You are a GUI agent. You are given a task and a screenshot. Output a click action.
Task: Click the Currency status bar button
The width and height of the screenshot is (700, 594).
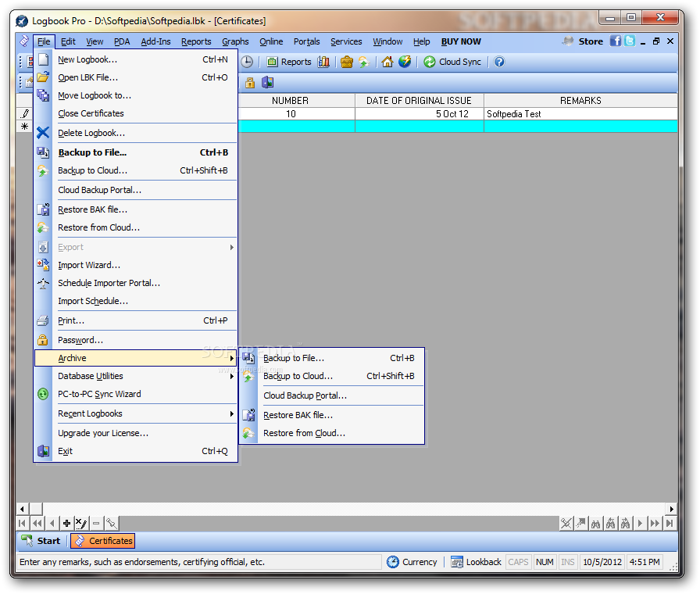[412, 562]
